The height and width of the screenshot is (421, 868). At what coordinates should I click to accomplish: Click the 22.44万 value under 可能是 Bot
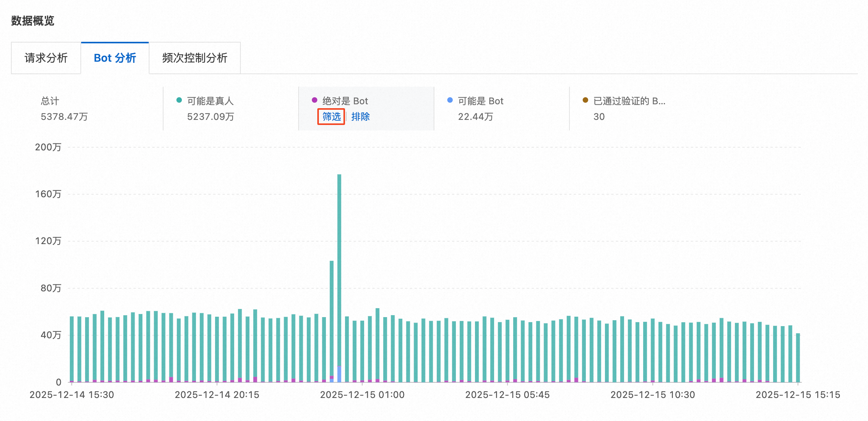[475, 117]
